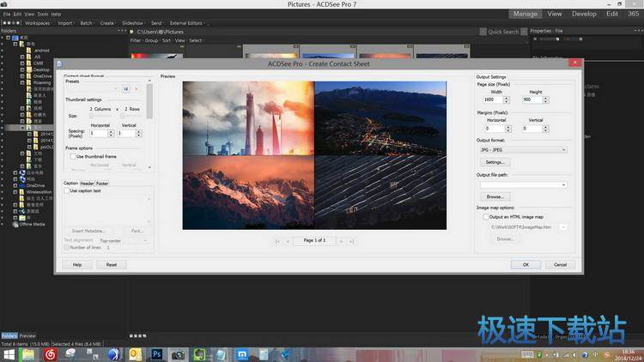Go to the next preview page
Viewport: 644px width, 362px height.
point(341,241)
